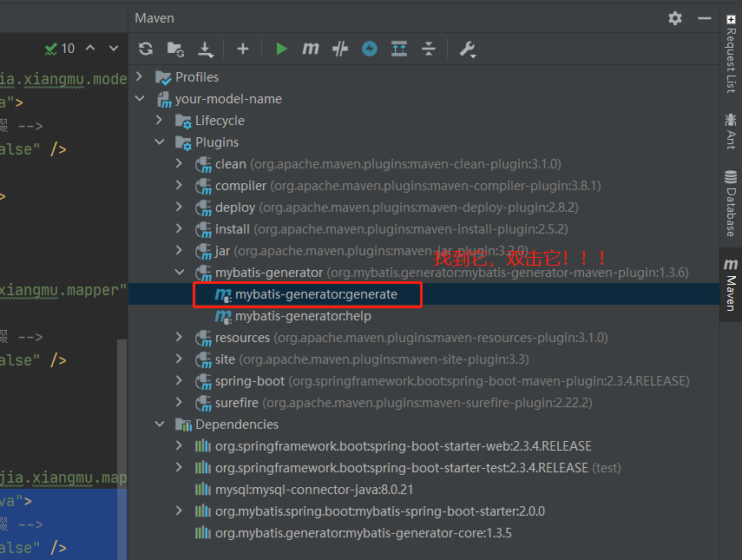Expand the surefire plugin
The height and width of the screenshot is (560, 742).
pos(179,402)
